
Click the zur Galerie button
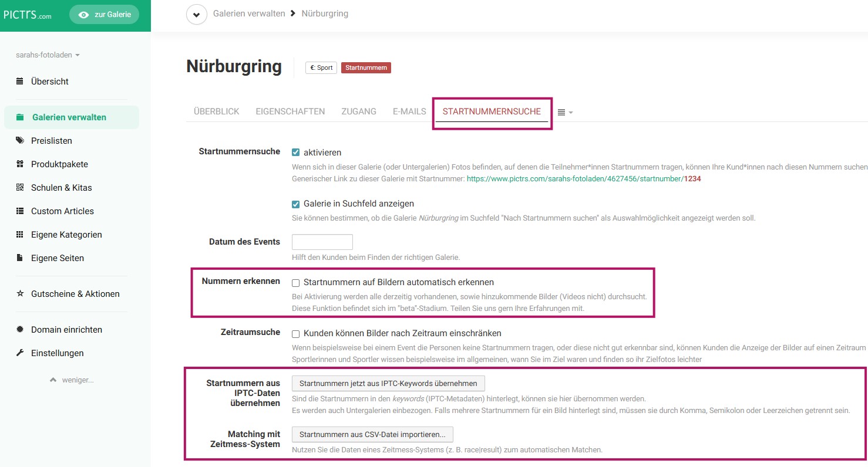click(x=104, y=15)
